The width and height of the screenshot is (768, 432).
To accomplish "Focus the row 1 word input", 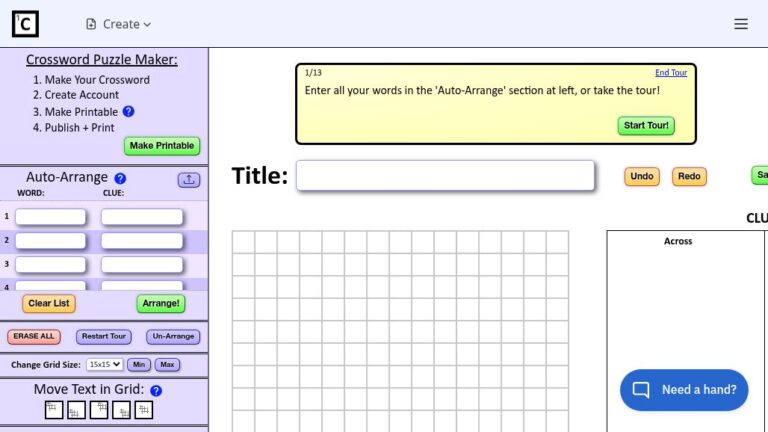I will (x=50, y=217).
